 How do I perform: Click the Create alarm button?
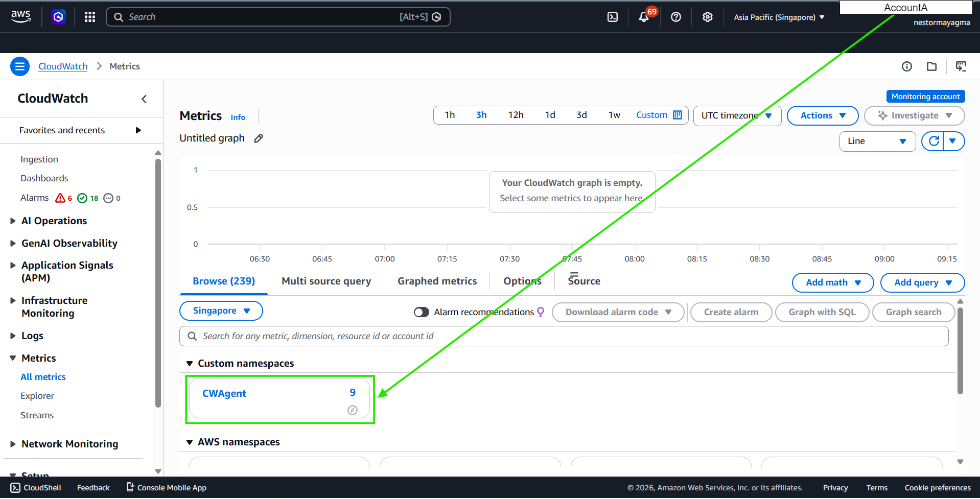731,313
